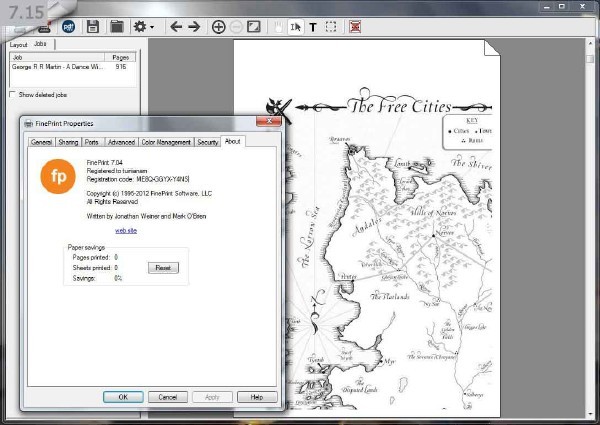Click the 'FinePrint 7.04' version text

(104, 163)
